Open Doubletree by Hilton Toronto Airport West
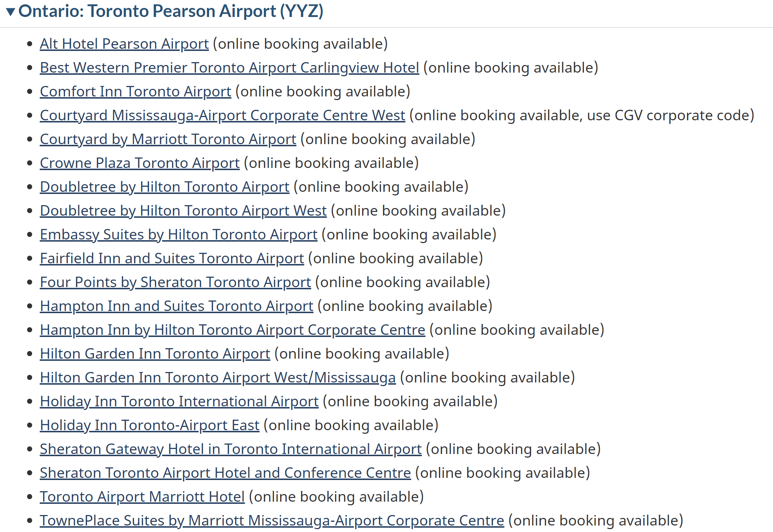 (x=183, y=211)
